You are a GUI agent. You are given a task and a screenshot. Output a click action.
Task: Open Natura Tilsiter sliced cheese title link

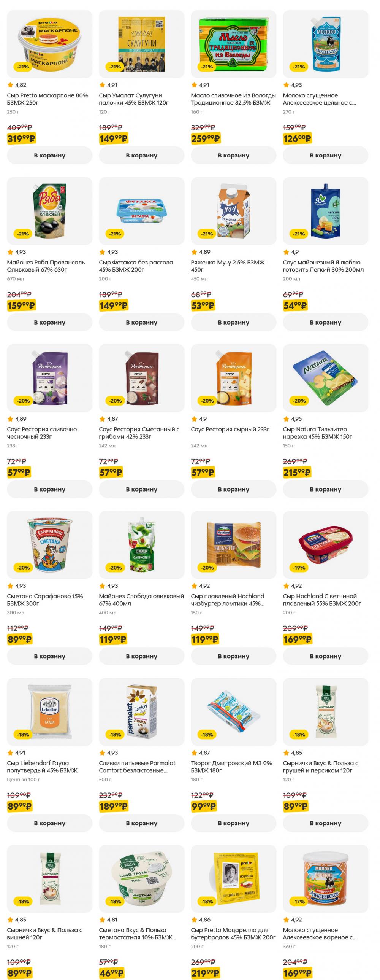[317, 433]
